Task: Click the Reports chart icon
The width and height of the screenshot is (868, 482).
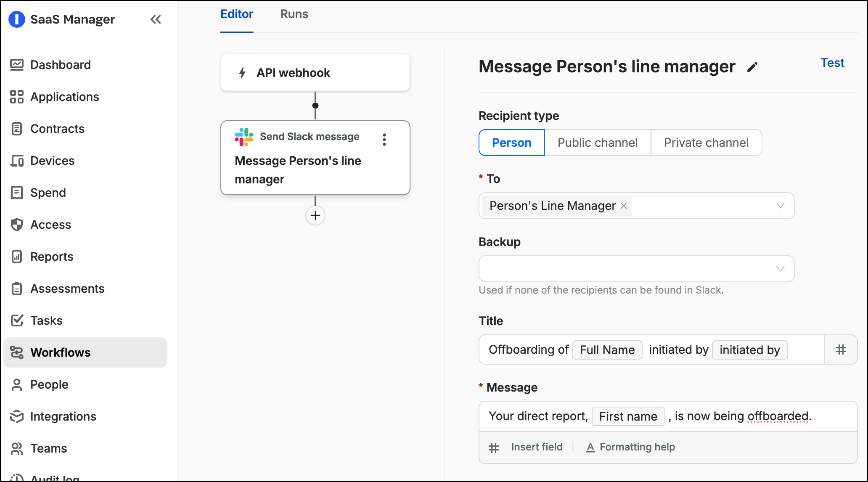Action: pos(17,257)
